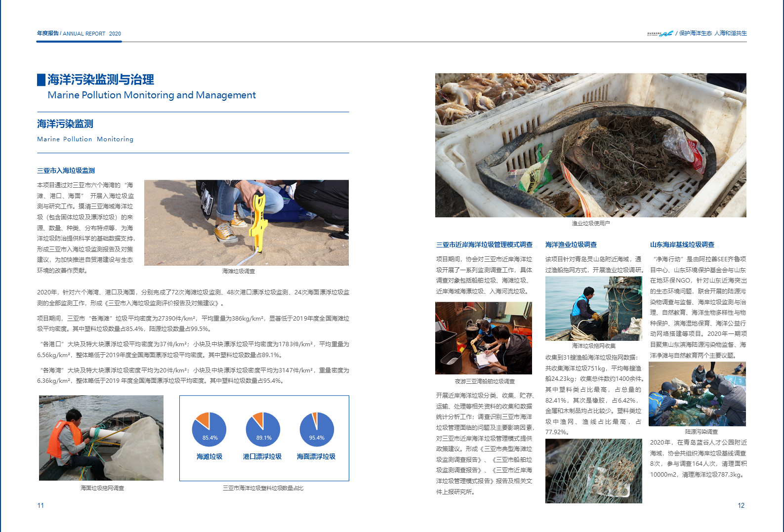The height and width of the screenshot is (532, 784).
Task: Click page number 11
Action: (41, 505)
